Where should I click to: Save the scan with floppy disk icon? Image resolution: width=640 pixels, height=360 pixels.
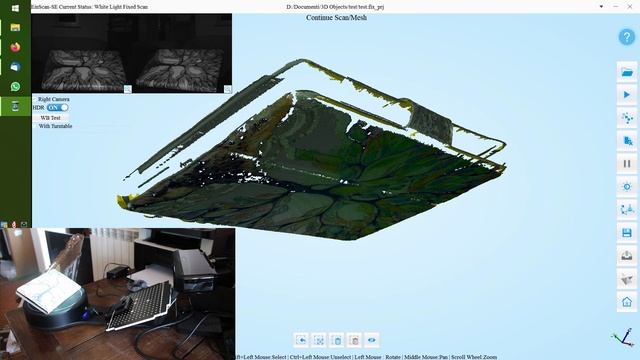627,233
